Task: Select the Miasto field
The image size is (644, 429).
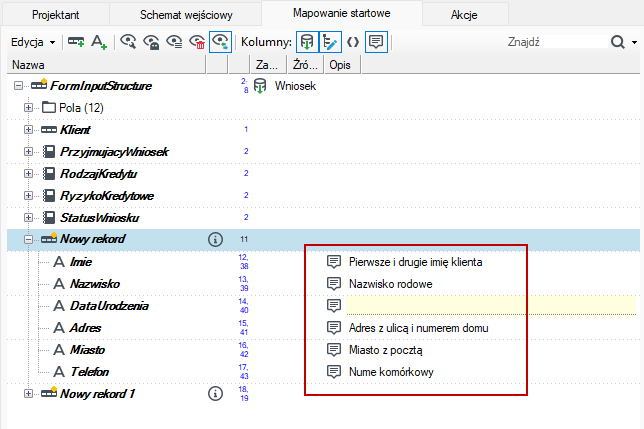Action: pos(87,350)
